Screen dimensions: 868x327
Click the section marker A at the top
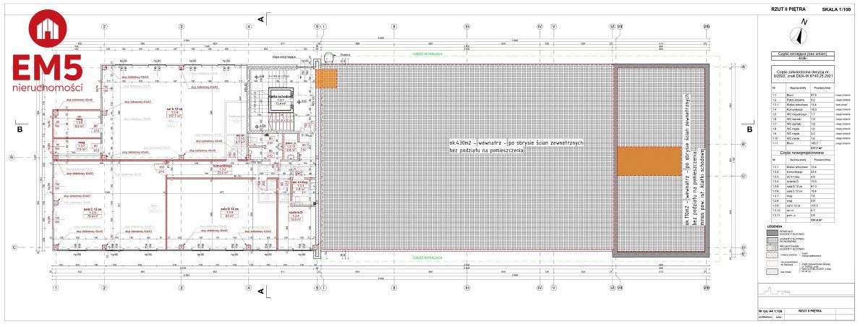tap(260, 18)
